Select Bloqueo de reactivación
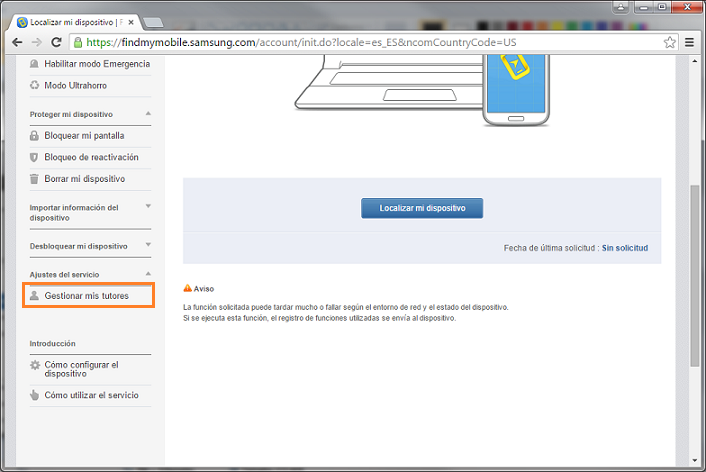The height and width of the screenshot is (472, 706). point(91,157)
